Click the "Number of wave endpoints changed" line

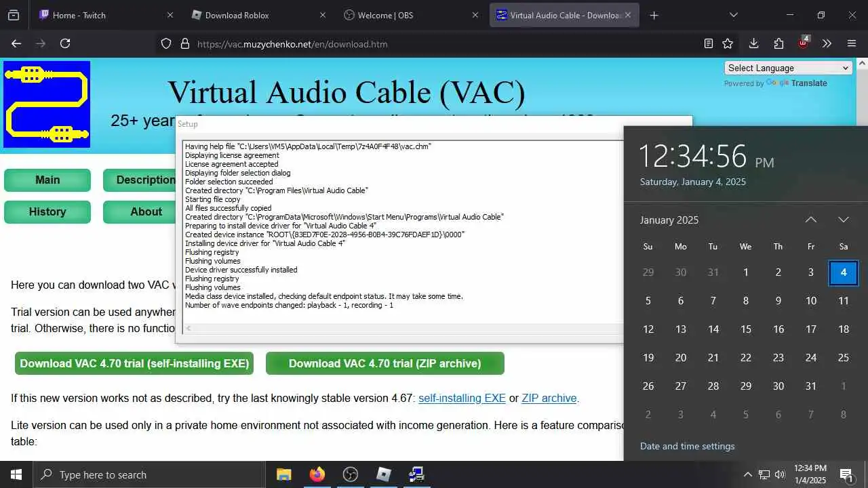point(289,305)
